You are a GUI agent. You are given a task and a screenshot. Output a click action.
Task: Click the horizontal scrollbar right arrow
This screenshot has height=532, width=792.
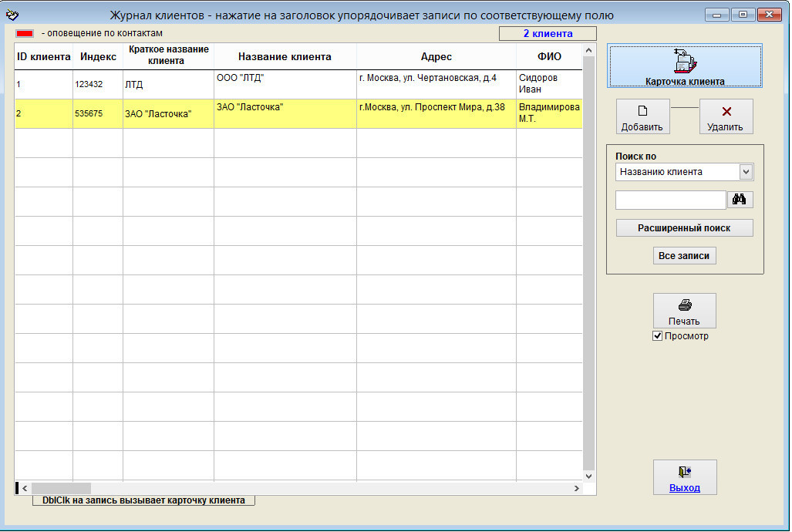pos(575,488)
